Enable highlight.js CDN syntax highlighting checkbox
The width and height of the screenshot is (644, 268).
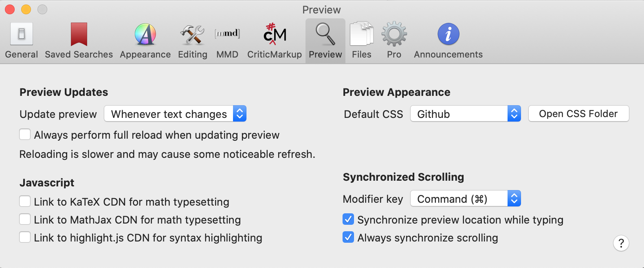pos(25,237)
